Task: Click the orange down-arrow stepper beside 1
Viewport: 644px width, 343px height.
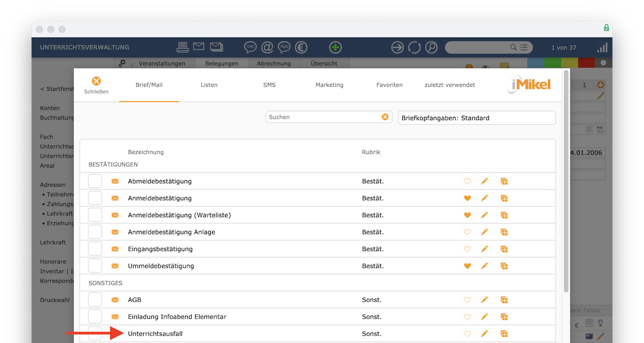Action: click(x=601, y=85)
